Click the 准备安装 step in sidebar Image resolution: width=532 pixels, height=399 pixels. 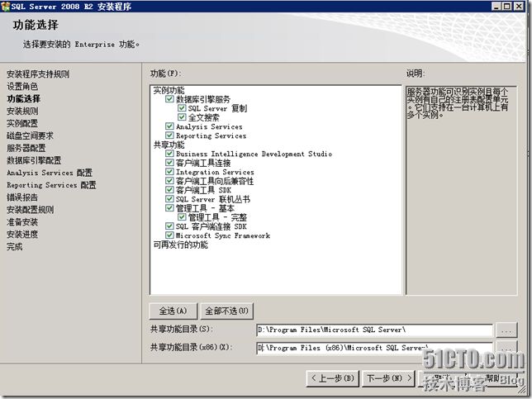22,222
